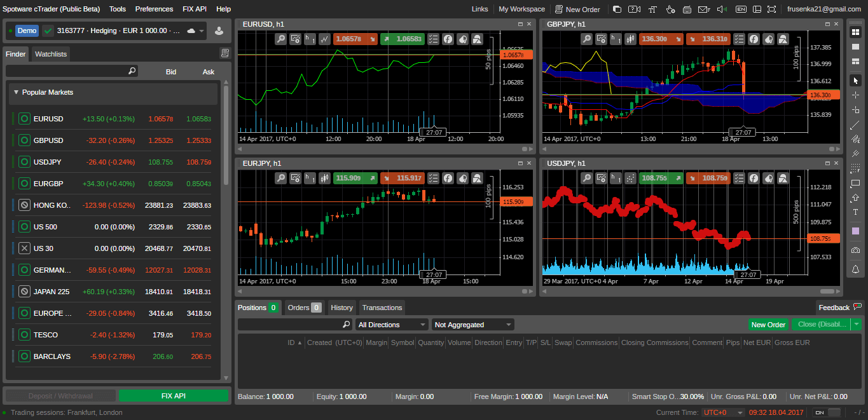Click the green FIX API button
Image resolution: width=868 pixels, height=420 pixels.
coord(173,396)
